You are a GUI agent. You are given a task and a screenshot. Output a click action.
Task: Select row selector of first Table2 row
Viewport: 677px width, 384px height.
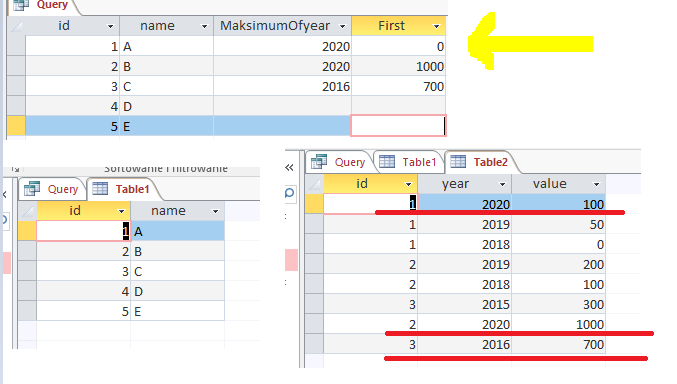(x=314, y=204)
